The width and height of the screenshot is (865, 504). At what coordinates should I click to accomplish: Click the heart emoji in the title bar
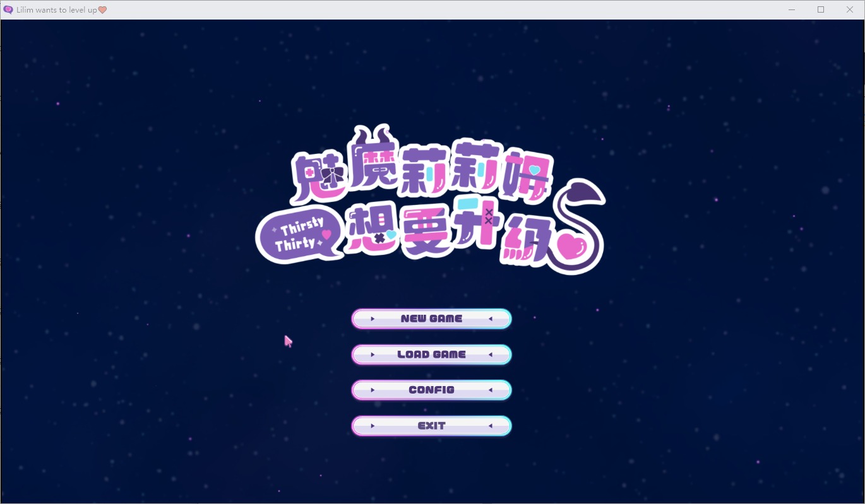[101, 9]
